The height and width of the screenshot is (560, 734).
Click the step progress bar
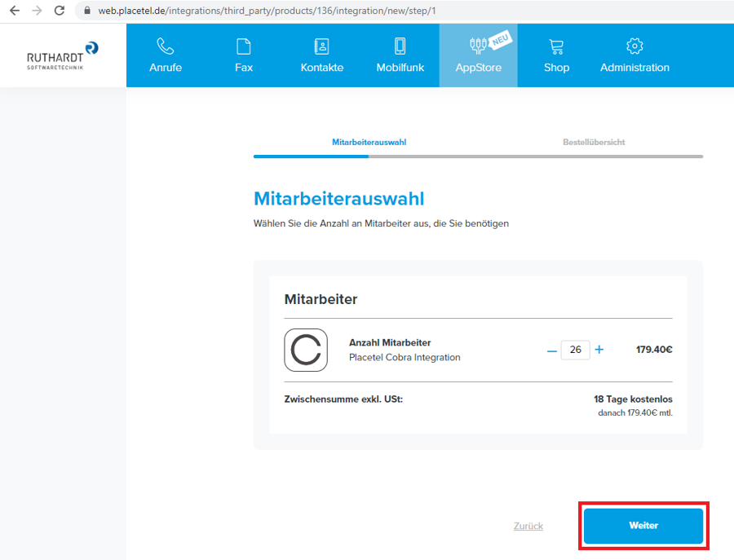pyautogui.click(x=478, y=157)
